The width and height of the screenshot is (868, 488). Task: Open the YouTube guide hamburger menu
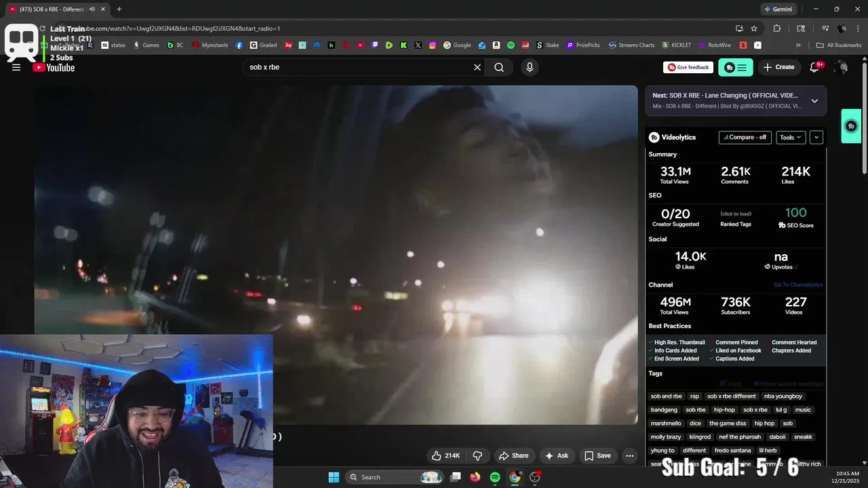[16, 67]
